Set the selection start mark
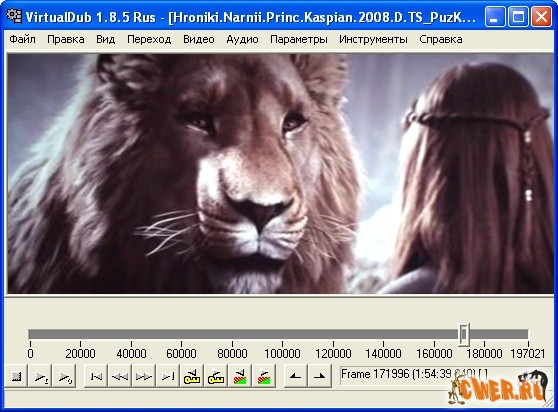 point(295,376)
